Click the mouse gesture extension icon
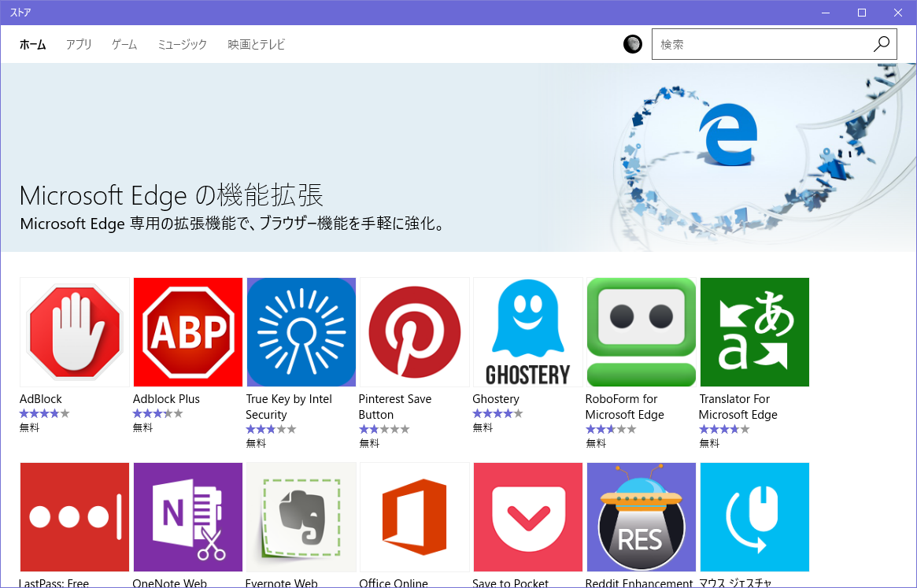Viewport: 917px width, 588px height. point(754,517)
